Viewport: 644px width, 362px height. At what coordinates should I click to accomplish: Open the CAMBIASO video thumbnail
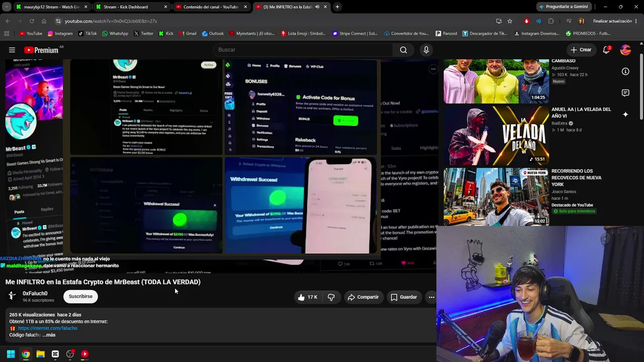(496, 81)
